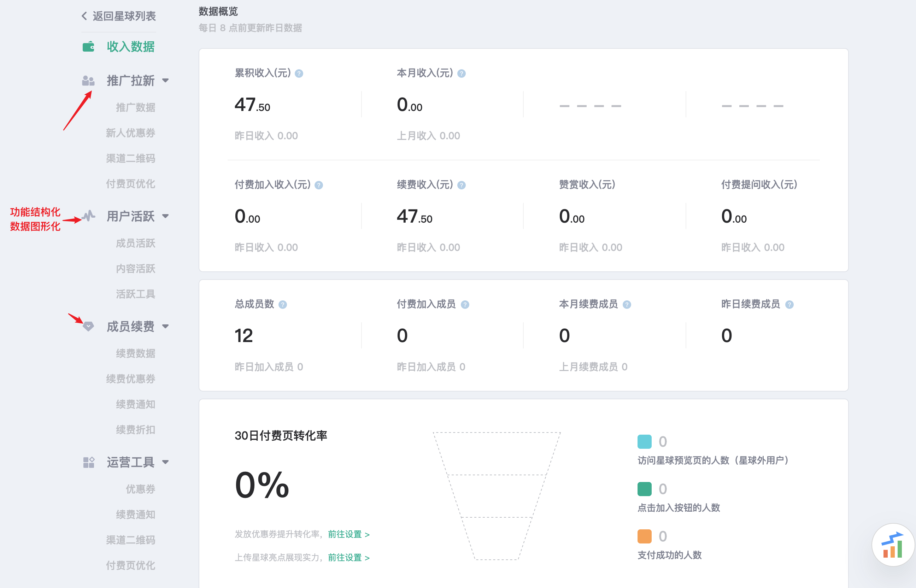Click the 赞赏收入(元) label
Screen dimensions: 916x588
pyautogui.click(x=587, y=185)
